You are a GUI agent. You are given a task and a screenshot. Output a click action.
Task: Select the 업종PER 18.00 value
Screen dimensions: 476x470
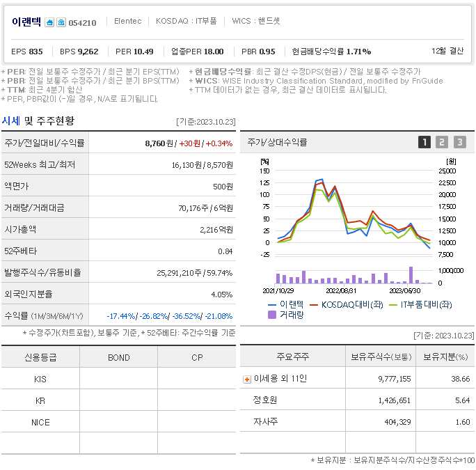click(198, 52)
